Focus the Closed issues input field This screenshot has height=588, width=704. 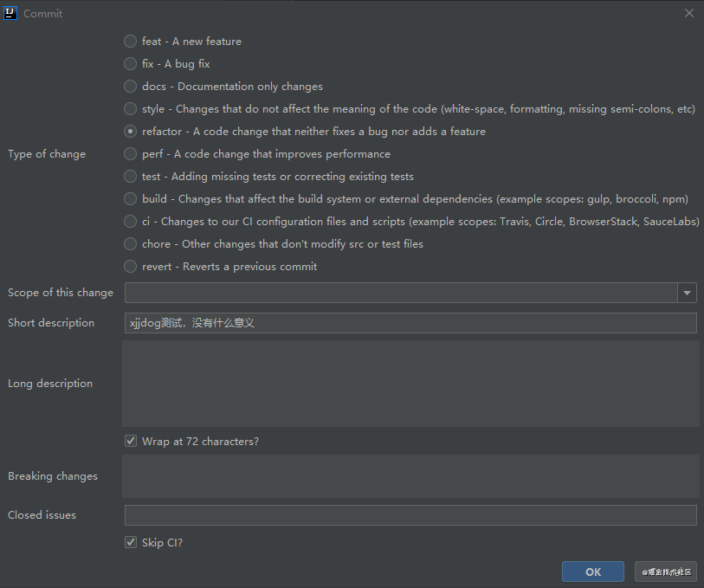coord(410,515)
